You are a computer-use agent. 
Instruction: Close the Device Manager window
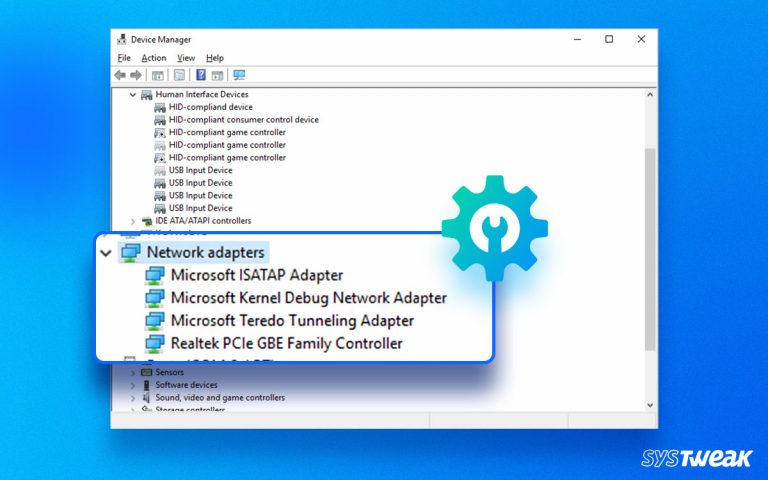tap(641, 39)
